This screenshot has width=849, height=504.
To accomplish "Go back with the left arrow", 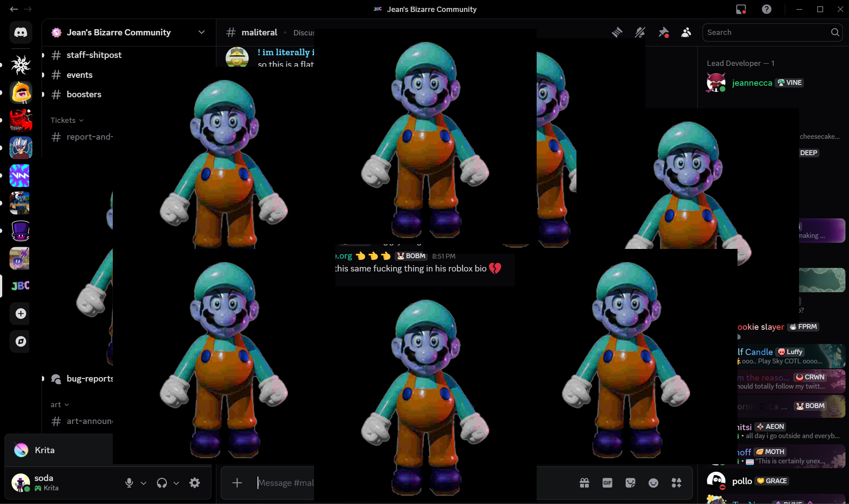I will pyautogui.click(x=14, y=9).
